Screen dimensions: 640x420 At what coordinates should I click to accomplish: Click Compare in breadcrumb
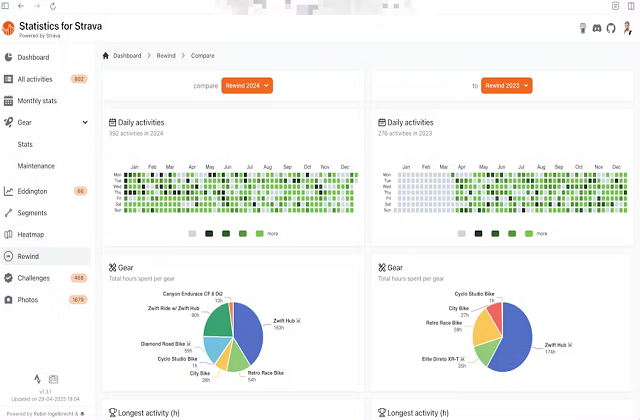click(202, 56)
